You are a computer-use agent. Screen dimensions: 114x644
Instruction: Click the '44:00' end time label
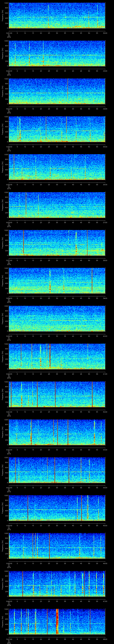click(x=105, y=487)
